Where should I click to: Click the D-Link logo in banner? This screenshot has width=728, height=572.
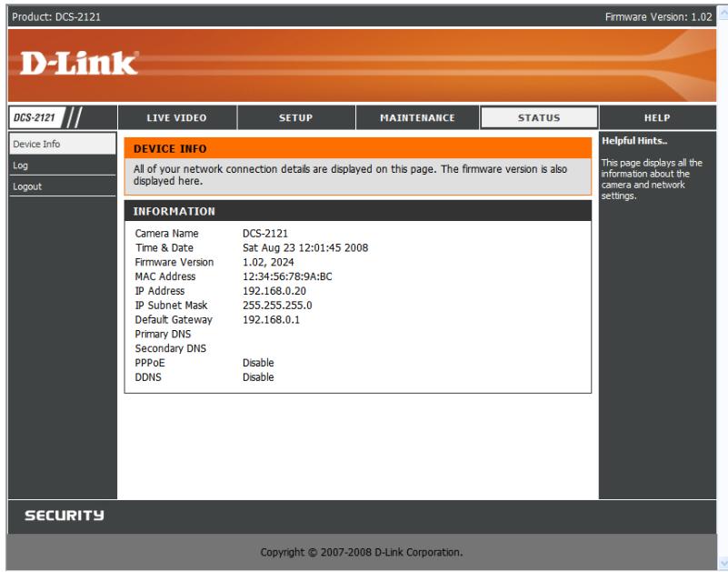click(79, 63)
